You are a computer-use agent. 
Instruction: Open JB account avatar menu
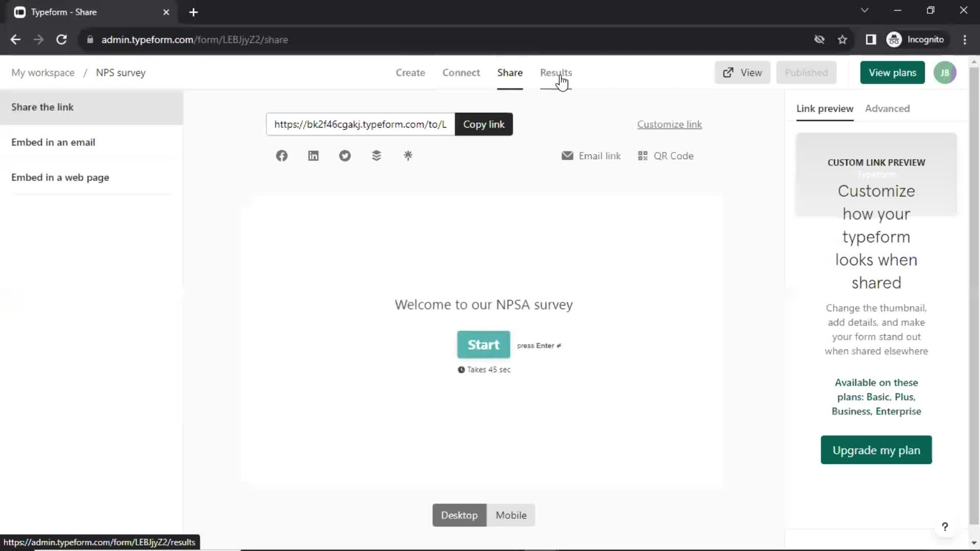click(945, 73)
